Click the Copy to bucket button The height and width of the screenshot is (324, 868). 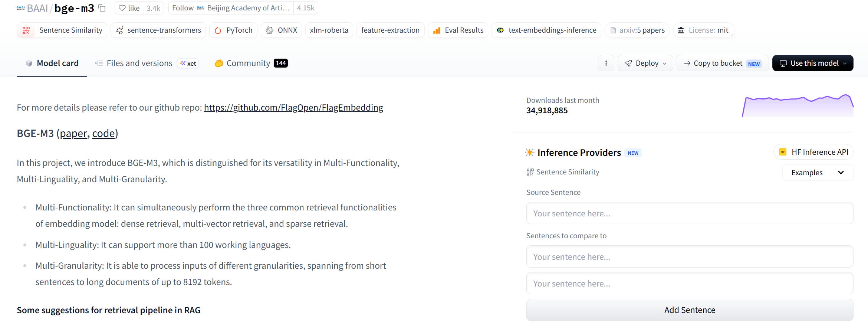723,63
